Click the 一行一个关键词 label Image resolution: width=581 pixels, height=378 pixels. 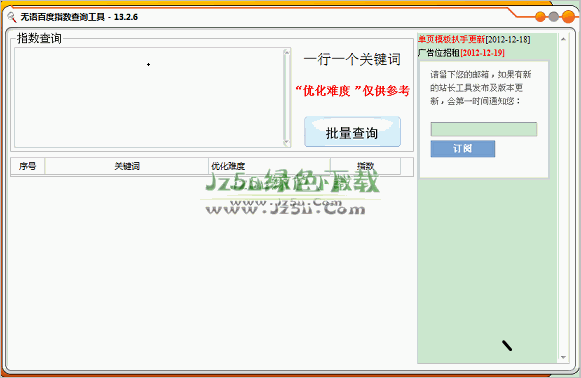[352, 59]
